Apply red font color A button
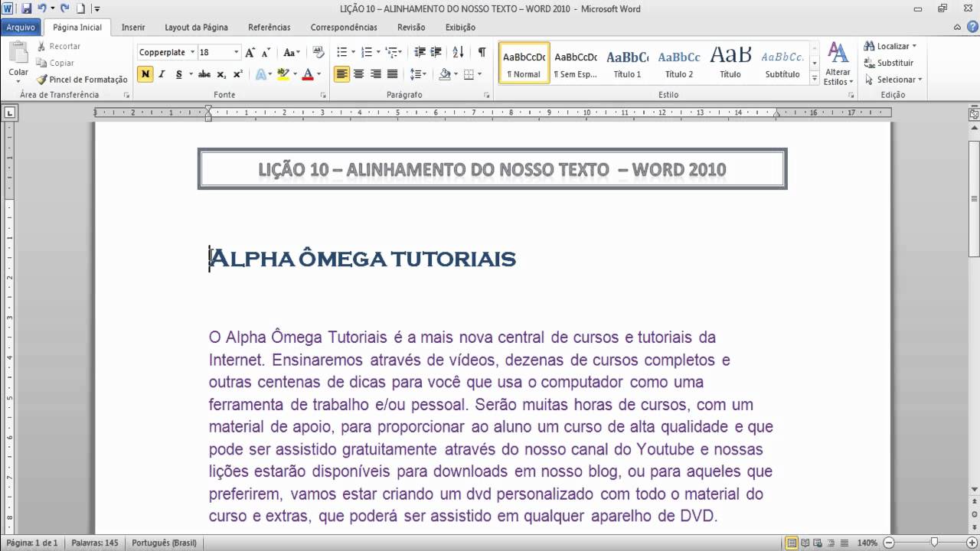Image resolution: width=980 pixels, height=551 pixels. (x=308, y=74)
